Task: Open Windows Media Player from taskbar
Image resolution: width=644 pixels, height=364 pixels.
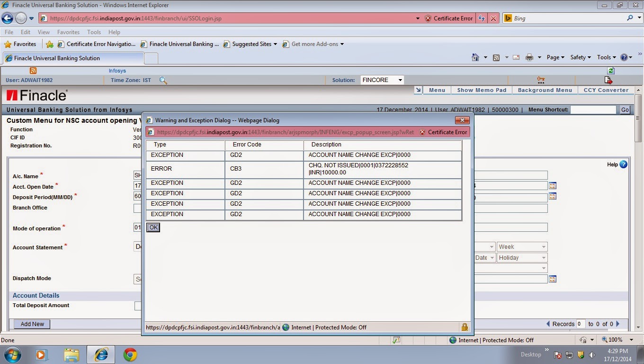Action: pos(42,355)
